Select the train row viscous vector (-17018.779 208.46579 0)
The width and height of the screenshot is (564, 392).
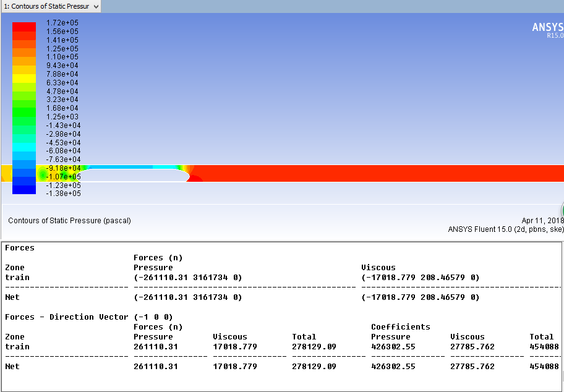point(420,278)
